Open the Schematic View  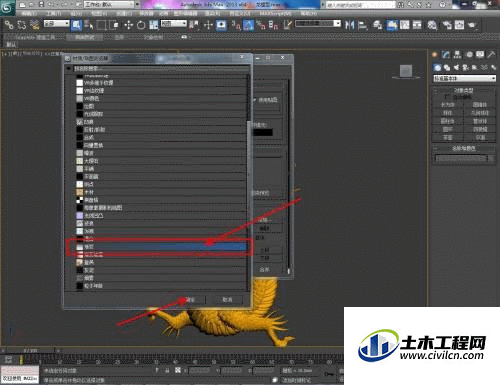tap(417, 25)
